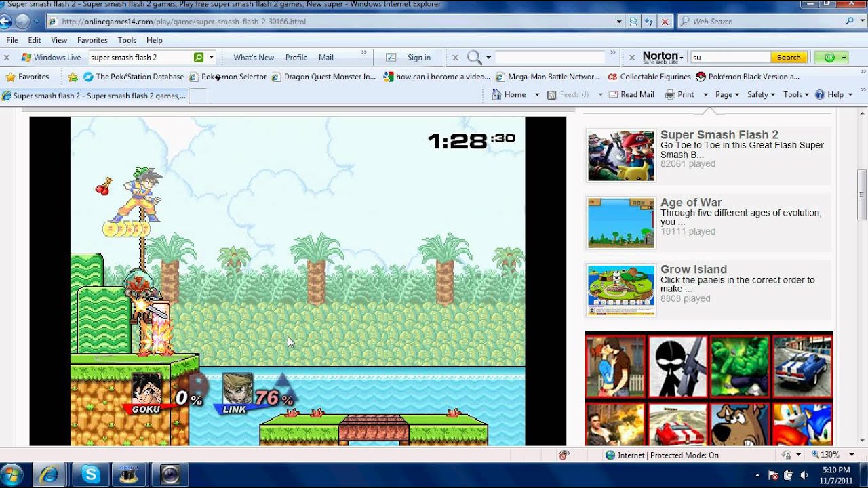Open Internet Explorer from the taskbar
Viewport: 868px width, 488px height.
[x=49, y=475]
